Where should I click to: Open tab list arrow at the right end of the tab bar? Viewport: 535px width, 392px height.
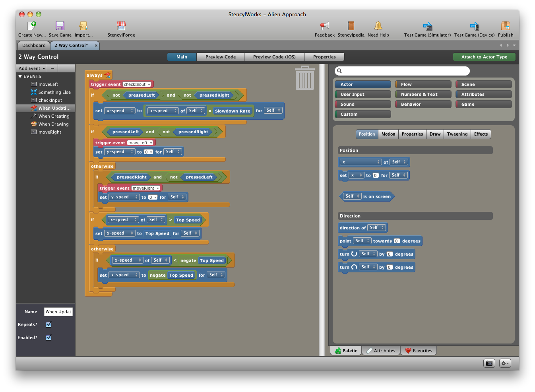[514, 45]
